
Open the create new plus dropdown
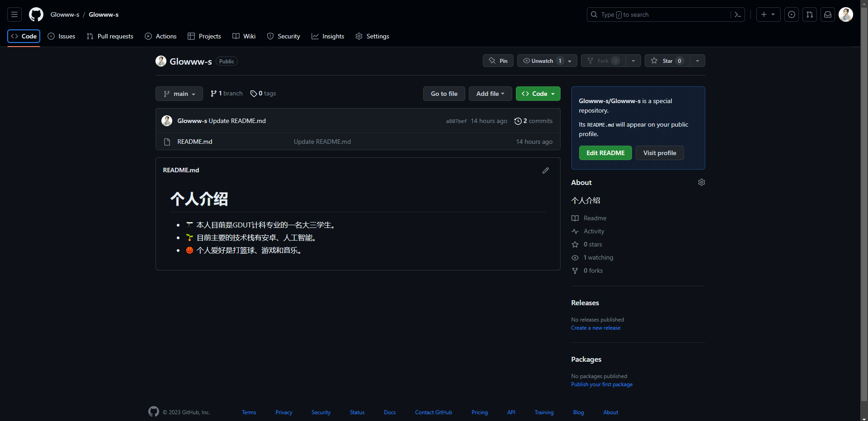pos(768,14)
